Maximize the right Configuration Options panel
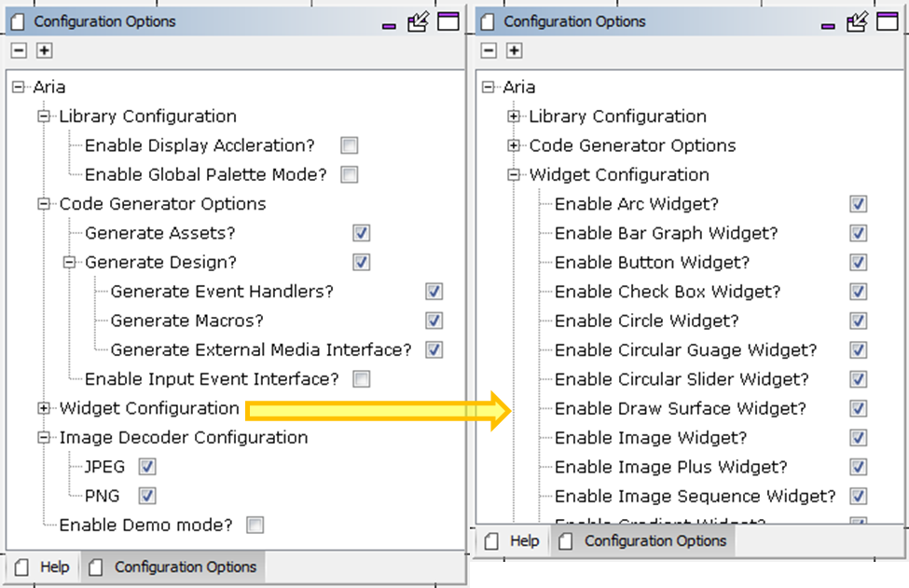909x588 pixels. pyautogui.click(x=888, y=21)
